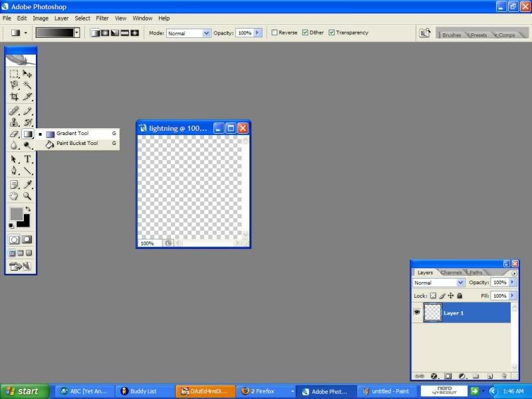Switch to the Paths tab
The height and width of the screenshot is (399, 532).
[x=475, y=273]
